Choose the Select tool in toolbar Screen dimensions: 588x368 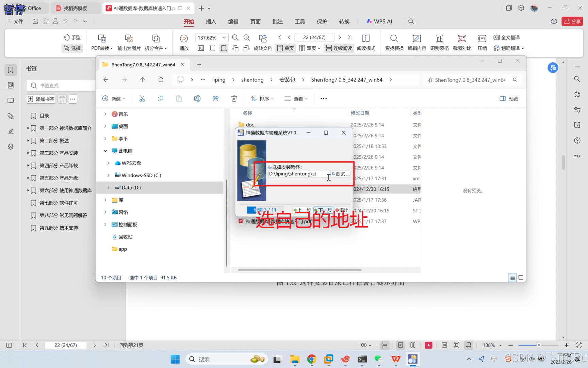coord(72,48)
